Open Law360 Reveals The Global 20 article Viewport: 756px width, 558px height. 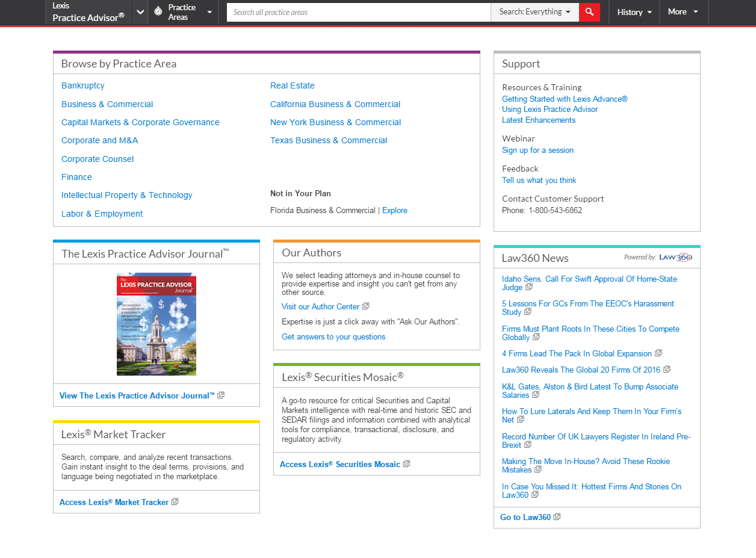tap(581, 370)
